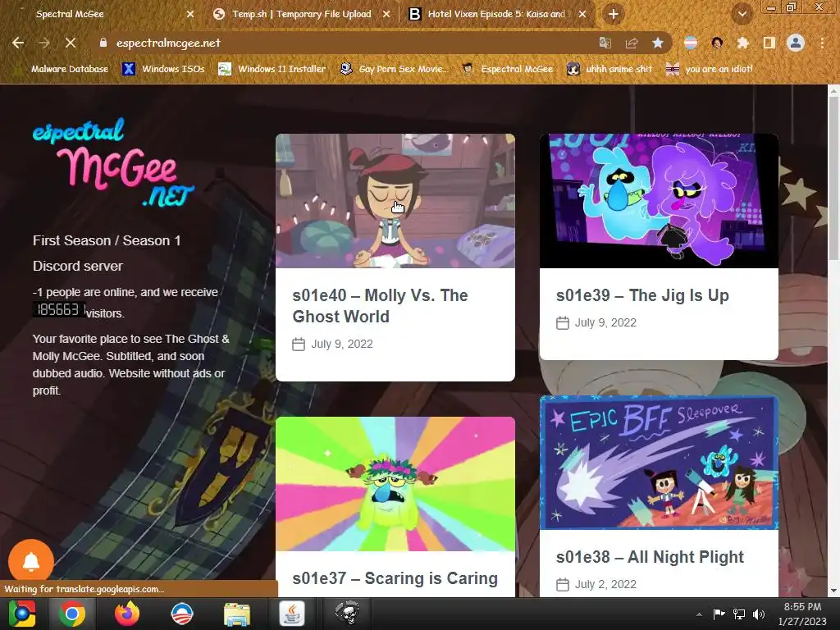Open the Extensions puzzle menu
This screenshot has height=630, width=840.
point(743,43)
